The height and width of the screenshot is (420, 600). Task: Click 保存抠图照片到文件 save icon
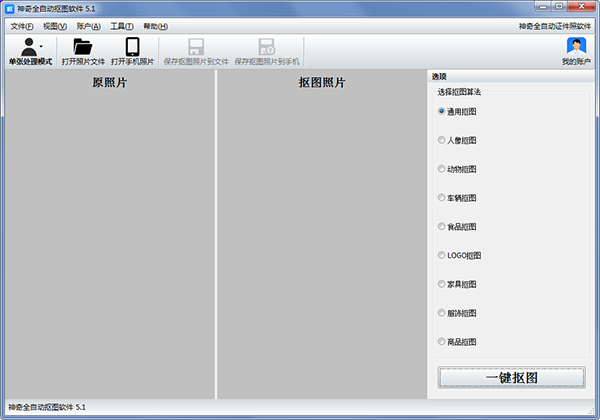point(196,46)
